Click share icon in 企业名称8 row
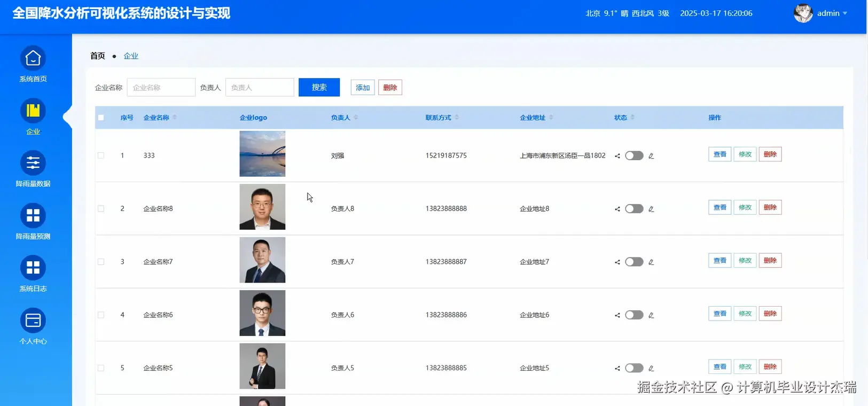The image size is (868, 406). pos(617,209)
